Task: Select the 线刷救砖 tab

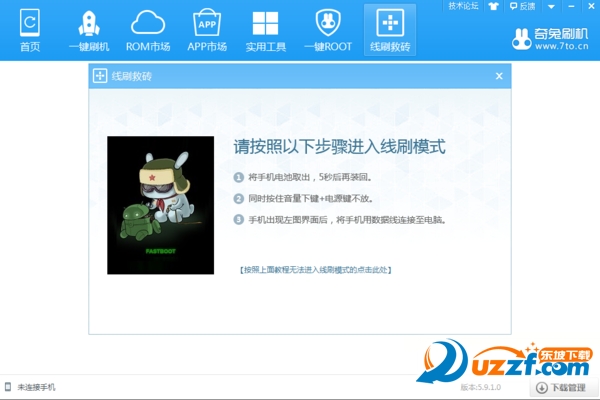Action: pos(390,30)
